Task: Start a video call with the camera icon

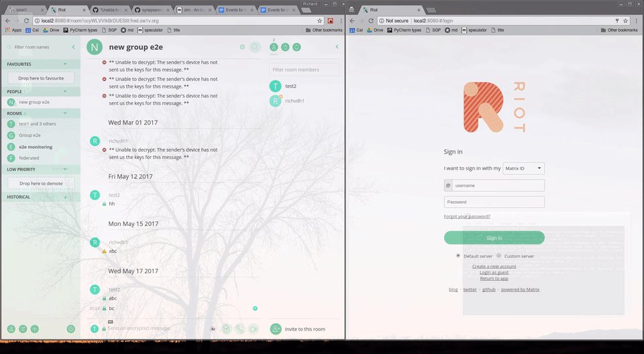Action: (x=254, y=329)
